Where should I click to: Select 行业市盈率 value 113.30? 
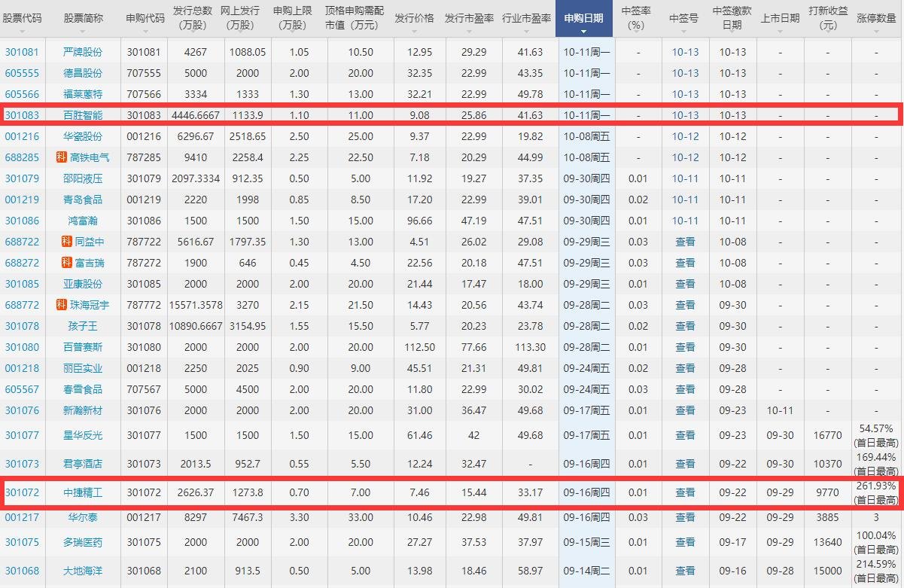tap(531, 347)
